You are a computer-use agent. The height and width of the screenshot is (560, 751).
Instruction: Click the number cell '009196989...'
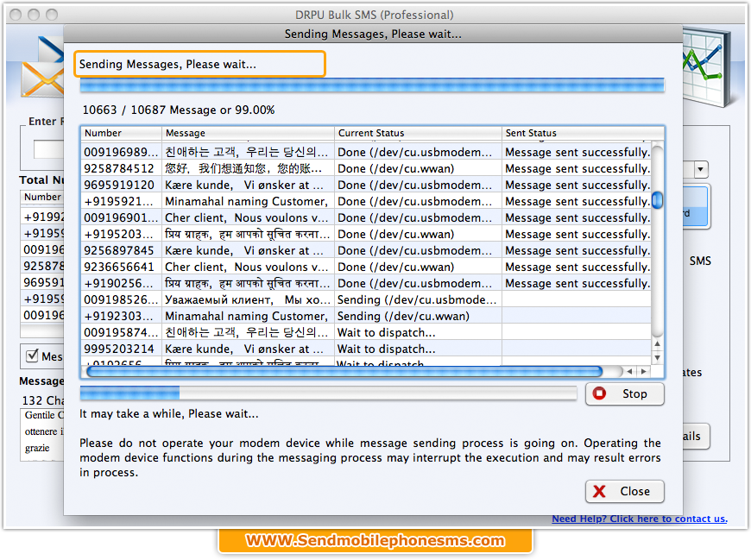coord(121,152)
